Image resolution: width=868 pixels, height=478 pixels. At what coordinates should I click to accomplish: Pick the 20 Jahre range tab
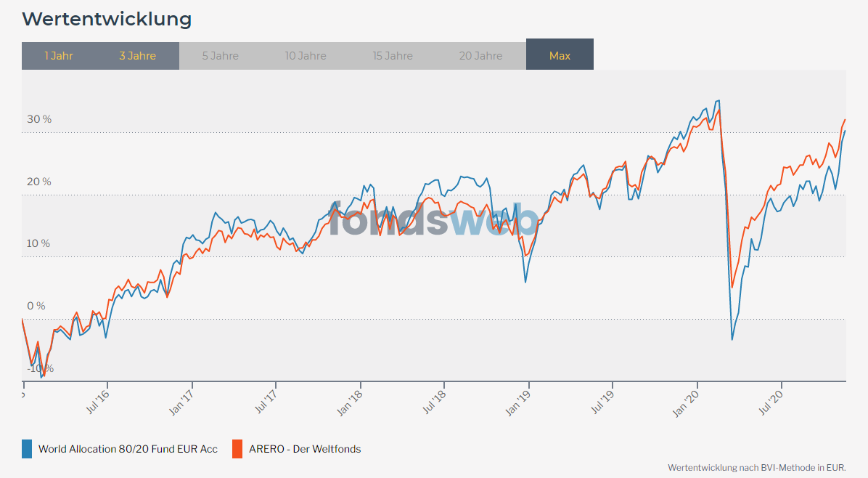click(x=480, y=56)
